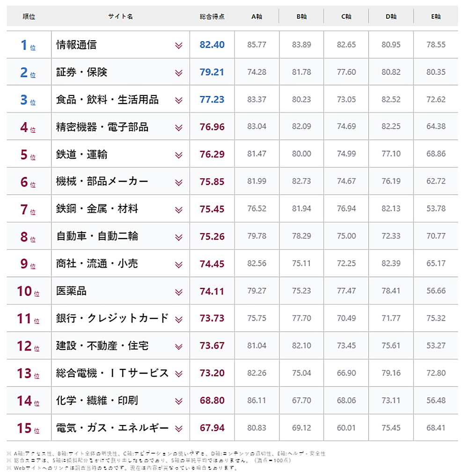Screen dimensions: 468x476
Task: Expand the 鉄道・運輸 row chevron
Action: (178, 155)
